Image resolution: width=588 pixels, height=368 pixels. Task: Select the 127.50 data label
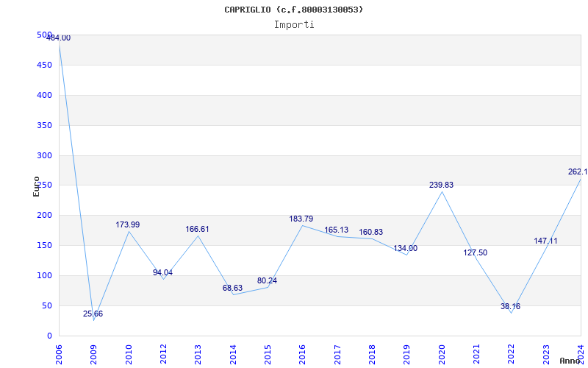point(475,252)
